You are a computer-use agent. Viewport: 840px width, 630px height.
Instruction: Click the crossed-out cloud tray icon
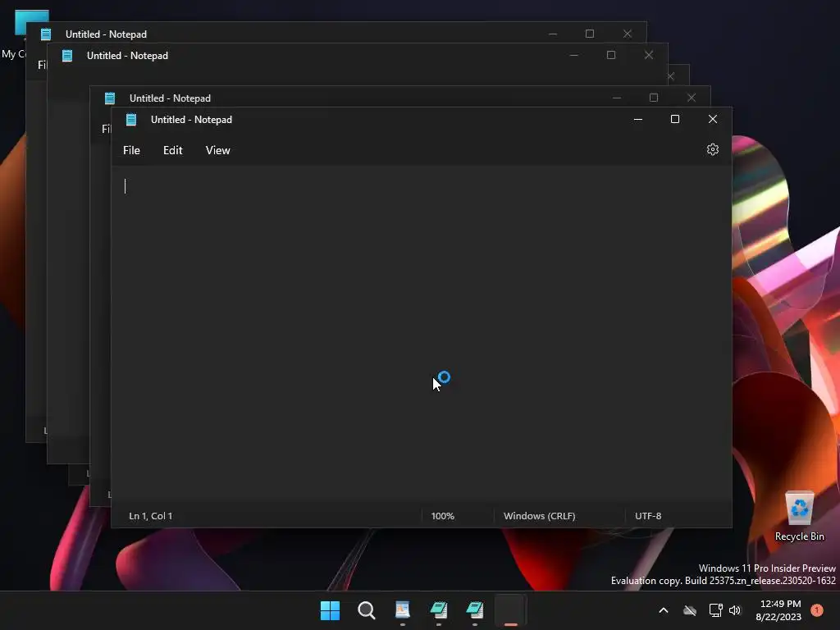coord(690,610)
